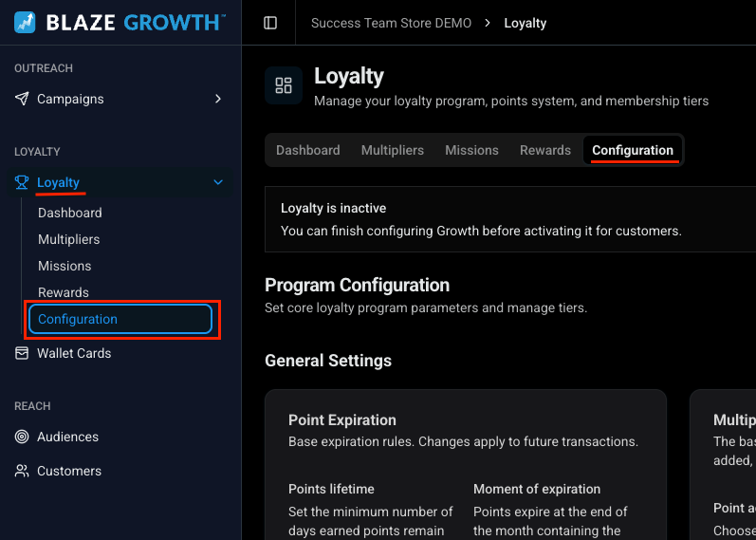The image size is (756, 540).
Task: Click the Campaigns paper plane icon
Action: (x=22, y=99)
